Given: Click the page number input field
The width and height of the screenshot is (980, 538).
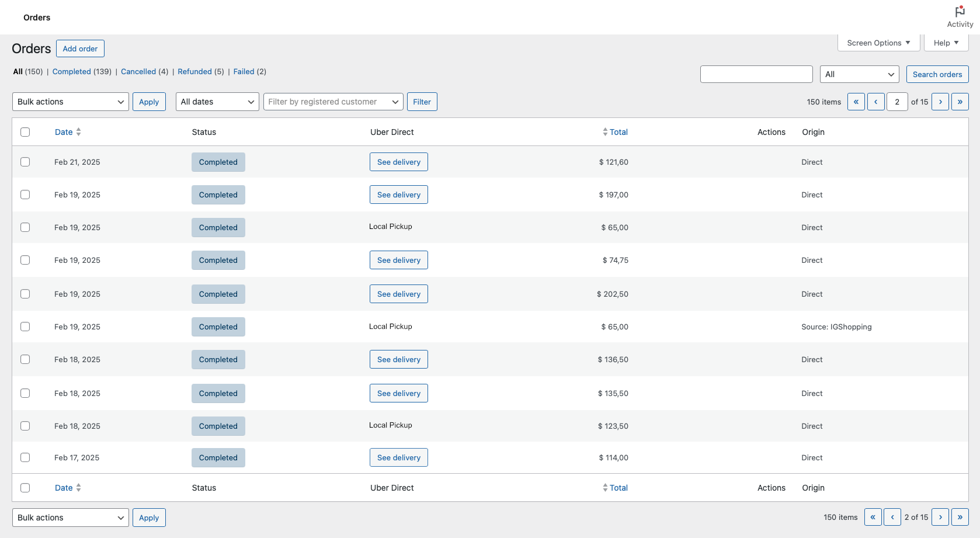Looking at the screenshot, I should click(x=897, y=101).
